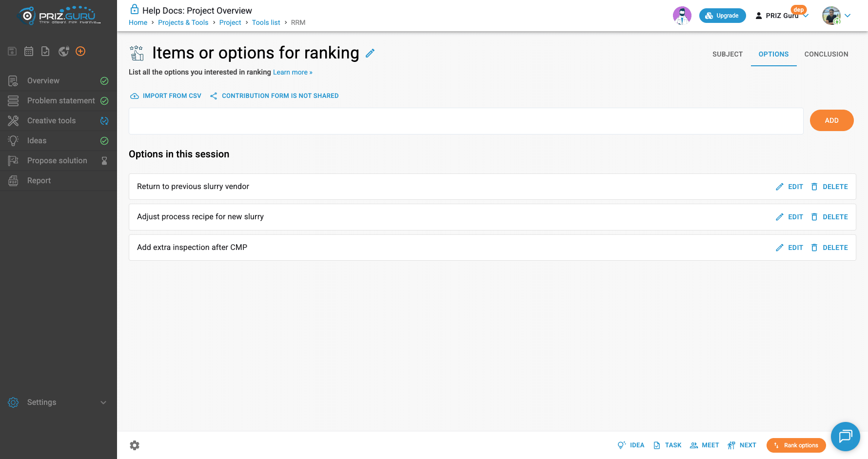Open the page settings gear at bottom left
Viewport: 868px width, 459px height.
(135, 445)
